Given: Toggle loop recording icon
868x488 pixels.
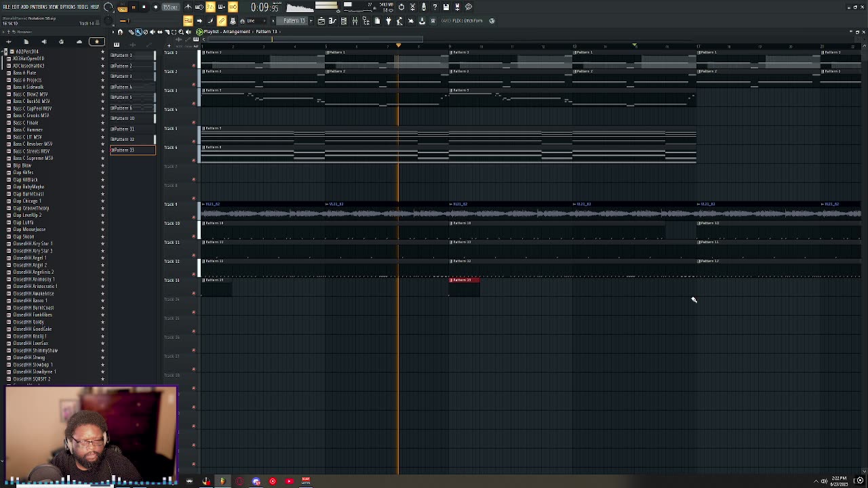Looking at the screenshot, I should pyautogui.click(x=233, y=7).
